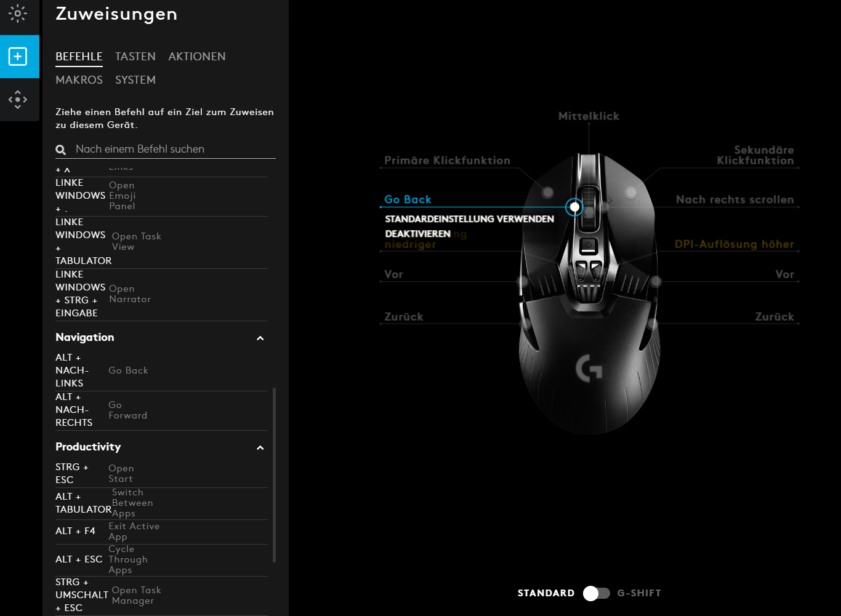The image size is (841, 616).
Task: Choose STANDARDEINSTELLUNG VERWENDEN option
Action: point(469,219)
